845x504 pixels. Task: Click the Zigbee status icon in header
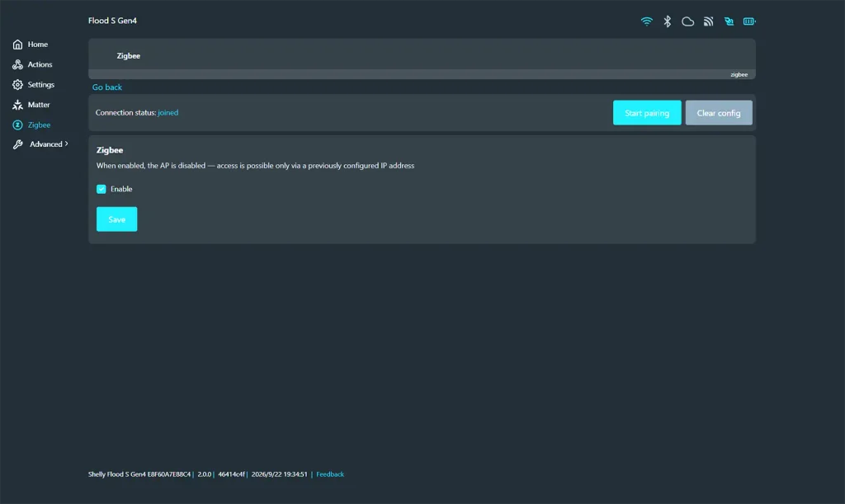click(x=729, y=21)
